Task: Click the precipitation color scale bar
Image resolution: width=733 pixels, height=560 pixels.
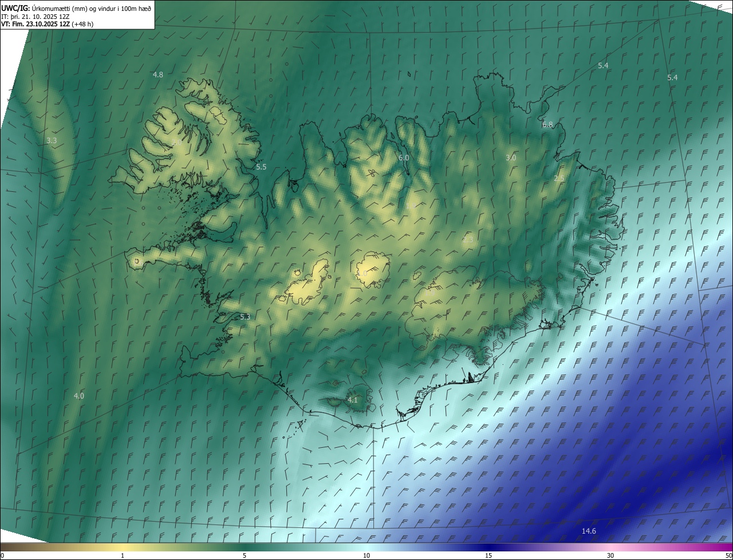Action: 366,547
